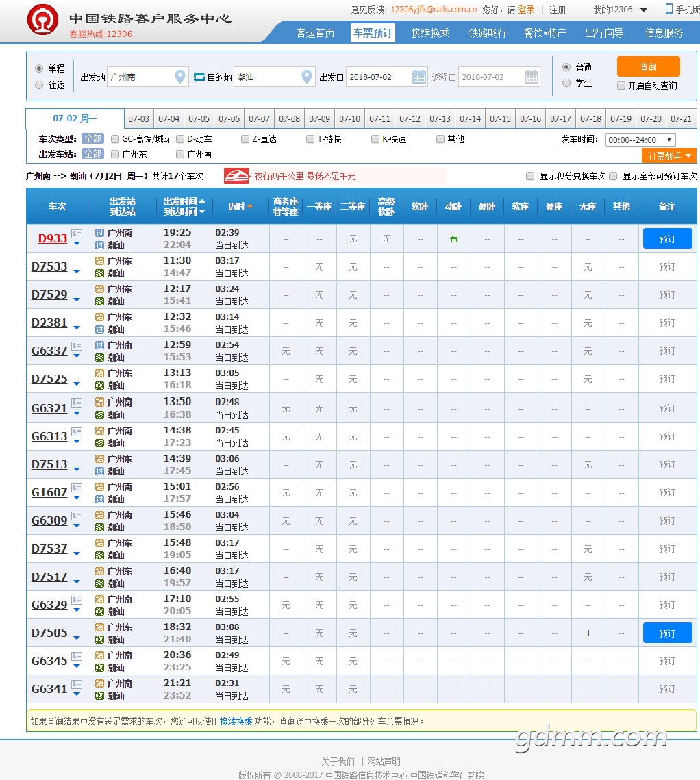Click the 注册 register link
The height and width of the screenshot is (780, 700).
pyautogui.click(x=558, y=10)
